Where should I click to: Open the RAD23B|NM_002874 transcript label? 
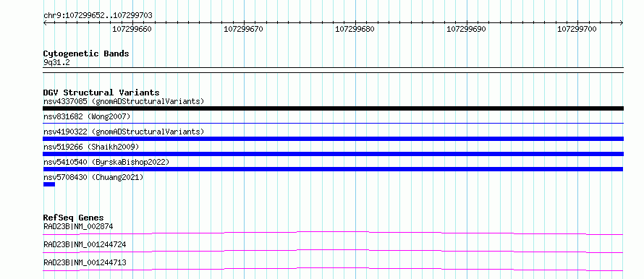pos(78,226)
